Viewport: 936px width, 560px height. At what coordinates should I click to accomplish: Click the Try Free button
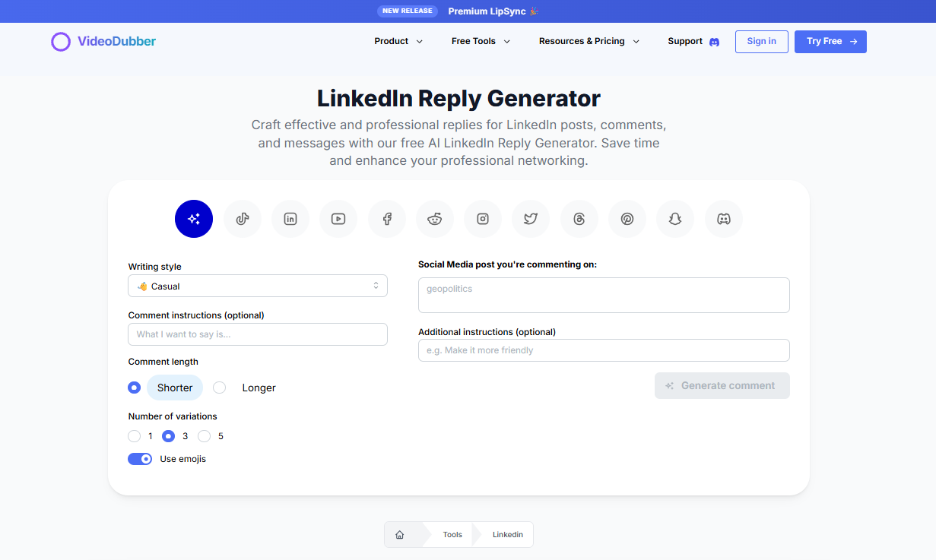tap(830, 42)
